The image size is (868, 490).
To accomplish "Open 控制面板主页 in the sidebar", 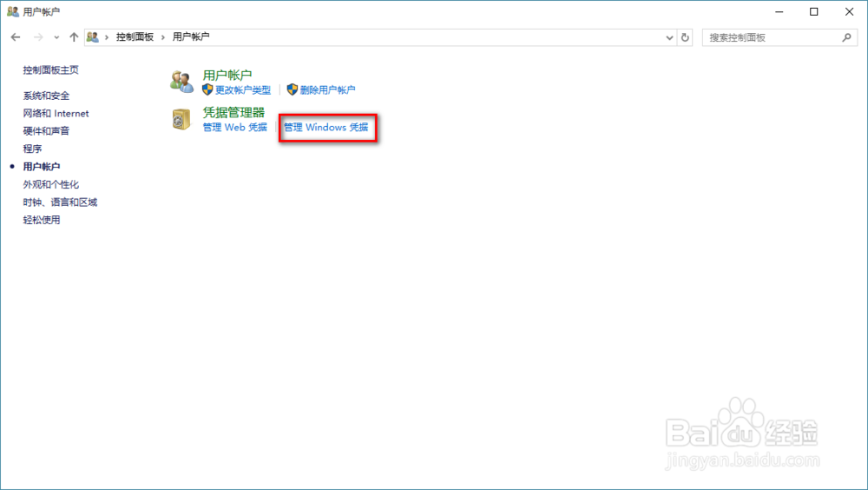I will point(51,70).
